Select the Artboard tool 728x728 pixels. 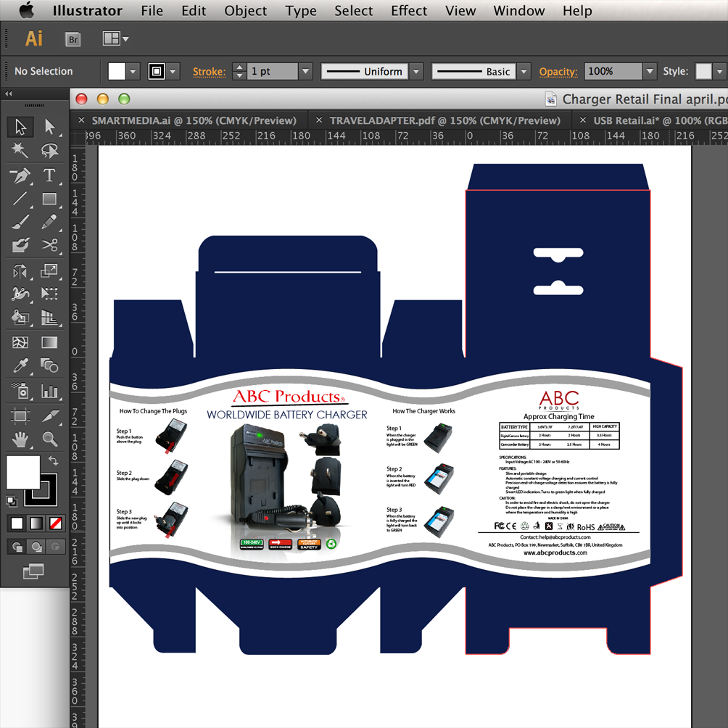coord(20,415)
